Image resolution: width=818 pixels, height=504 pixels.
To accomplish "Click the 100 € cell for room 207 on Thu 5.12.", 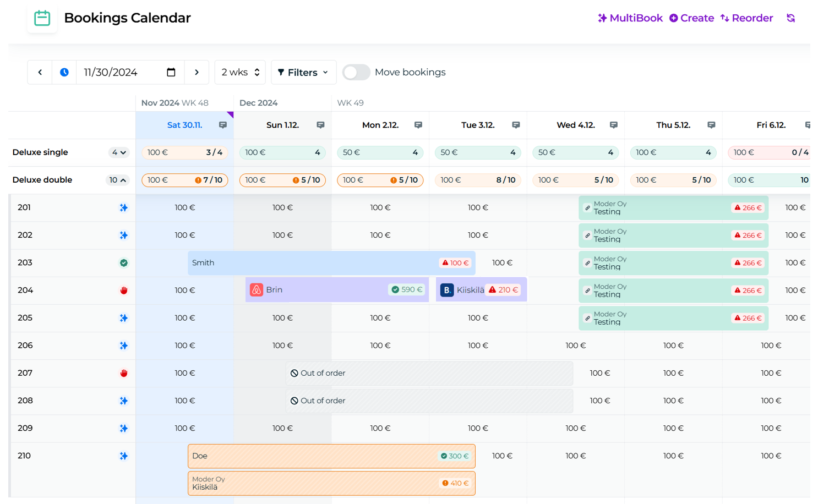I will pyautogui.click(x=673, y=373).
